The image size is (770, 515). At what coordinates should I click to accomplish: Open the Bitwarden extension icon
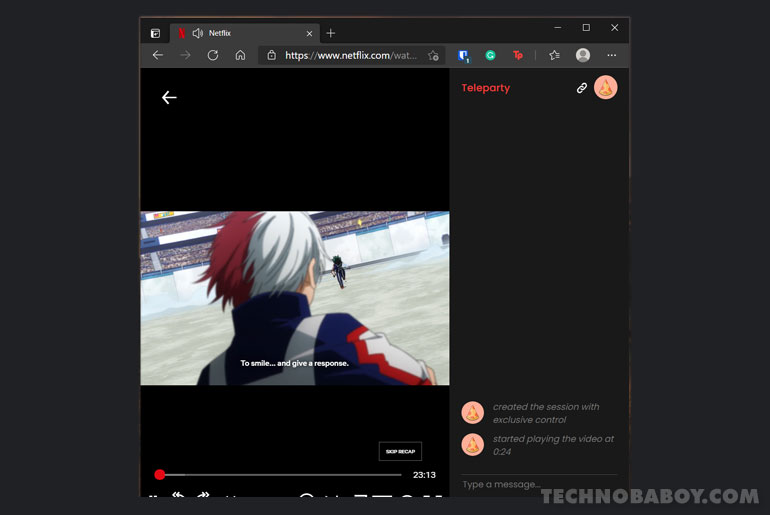click(463, 55)
